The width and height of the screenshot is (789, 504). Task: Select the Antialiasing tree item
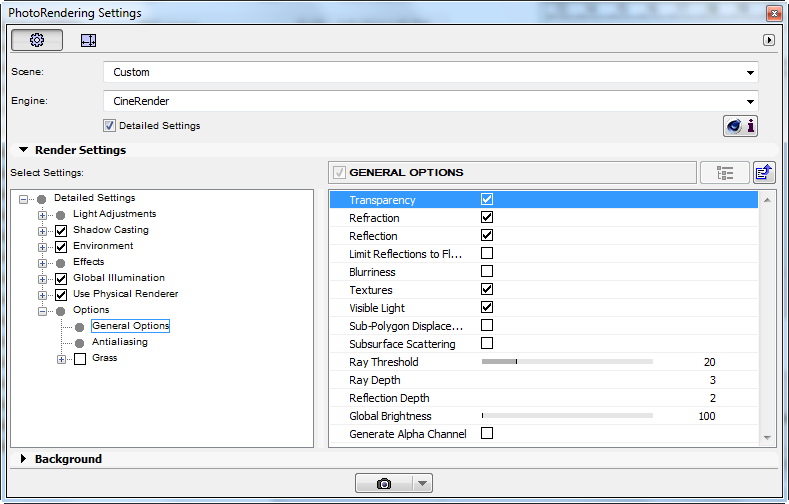point(120,342)
